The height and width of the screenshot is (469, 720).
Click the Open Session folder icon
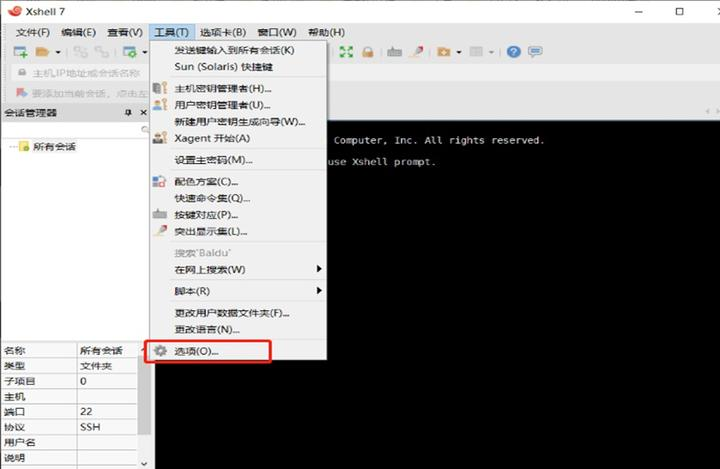(42, 52)
